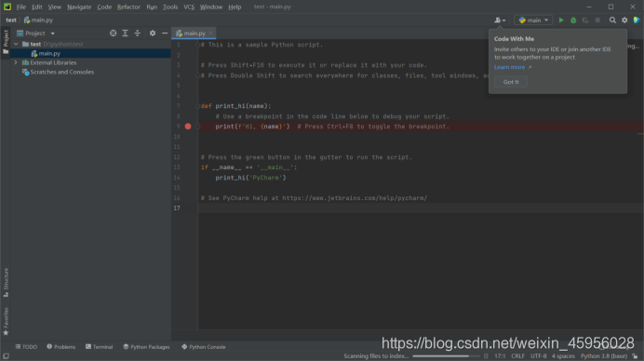The height and width of the screenshot is (361, 644).
Task: Click the Stop button in toolbar
Action: tap(597, 20)
